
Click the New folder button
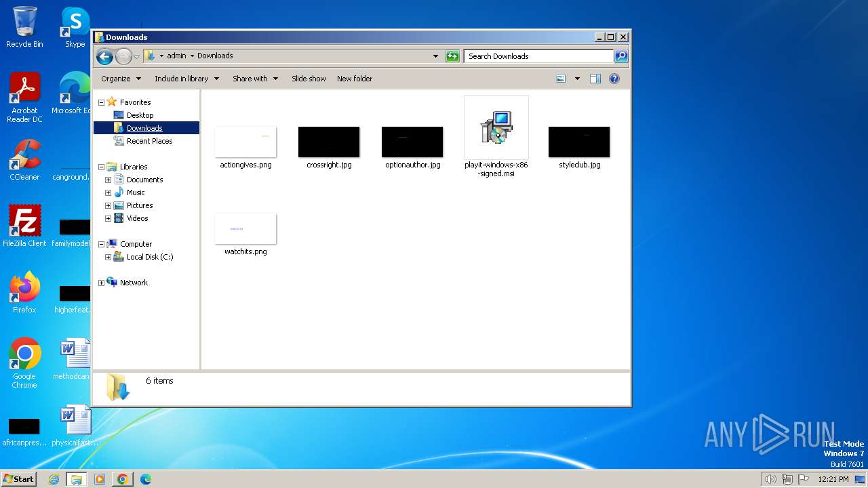(x=355, y=79)
